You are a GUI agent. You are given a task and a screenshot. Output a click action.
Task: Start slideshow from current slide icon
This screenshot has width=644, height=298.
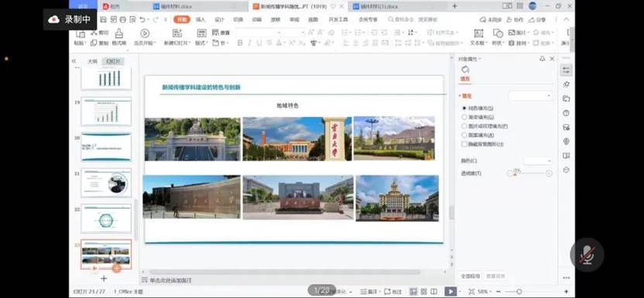click(x=145, y=33)
